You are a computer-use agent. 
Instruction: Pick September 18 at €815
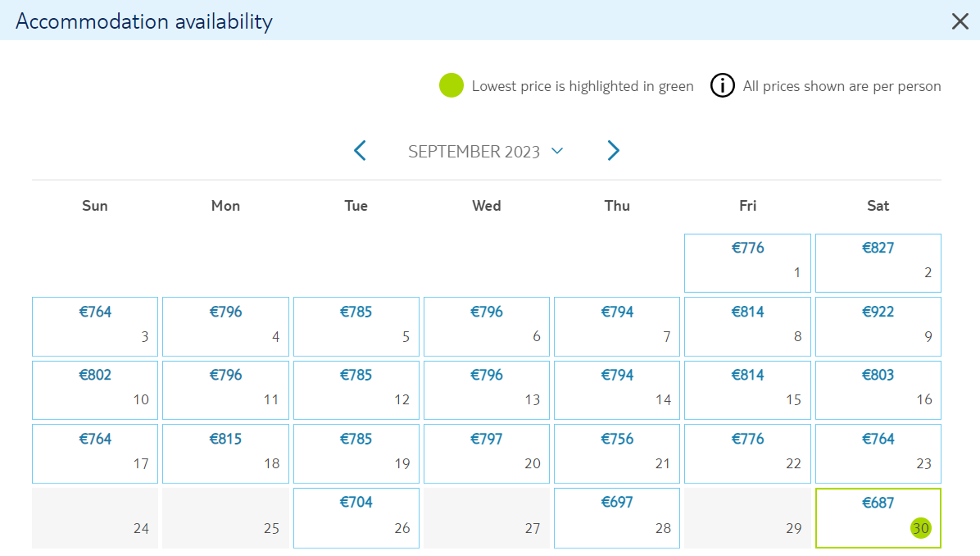pos(225,453)
